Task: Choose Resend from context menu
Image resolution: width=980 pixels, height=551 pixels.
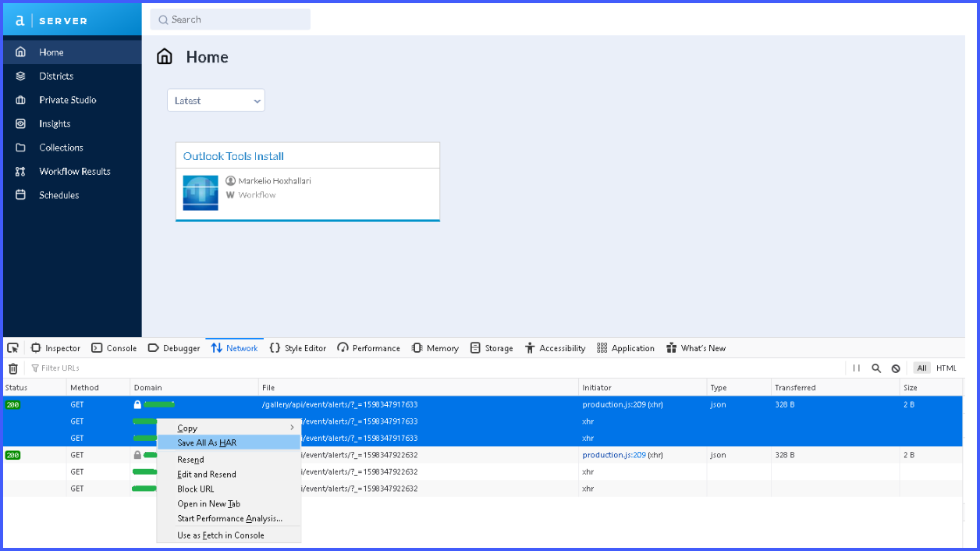Action: [x=229, y=460]
